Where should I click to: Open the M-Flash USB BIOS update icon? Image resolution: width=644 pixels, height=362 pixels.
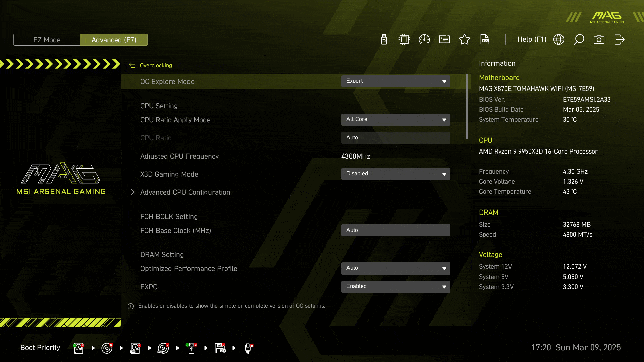coord(384,40)
